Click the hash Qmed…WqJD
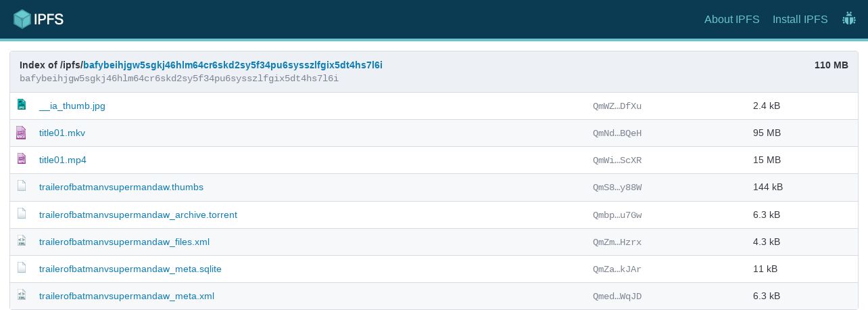868x310 pixels. [x=617, y=296]
